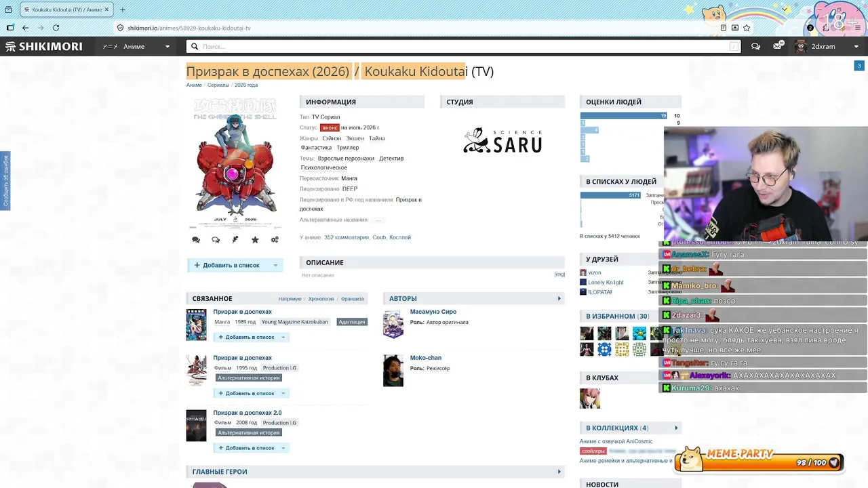The image size is (868, 488).
Task: Open the Аниме section dropdown in header
Action: [x=136, y=47]
